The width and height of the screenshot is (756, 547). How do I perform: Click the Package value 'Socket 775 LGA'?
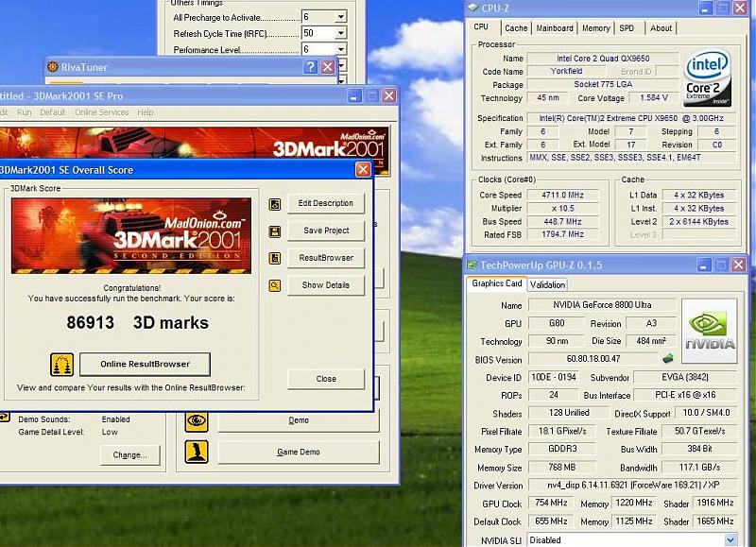tap(603, 84)
